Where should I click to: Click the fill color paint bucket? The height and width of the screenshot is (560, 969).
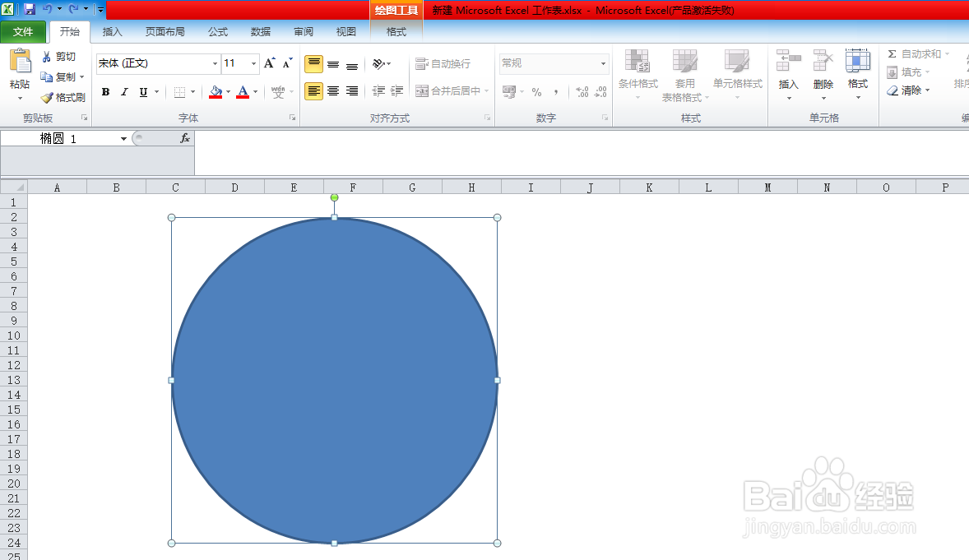[x=216, y=91]
